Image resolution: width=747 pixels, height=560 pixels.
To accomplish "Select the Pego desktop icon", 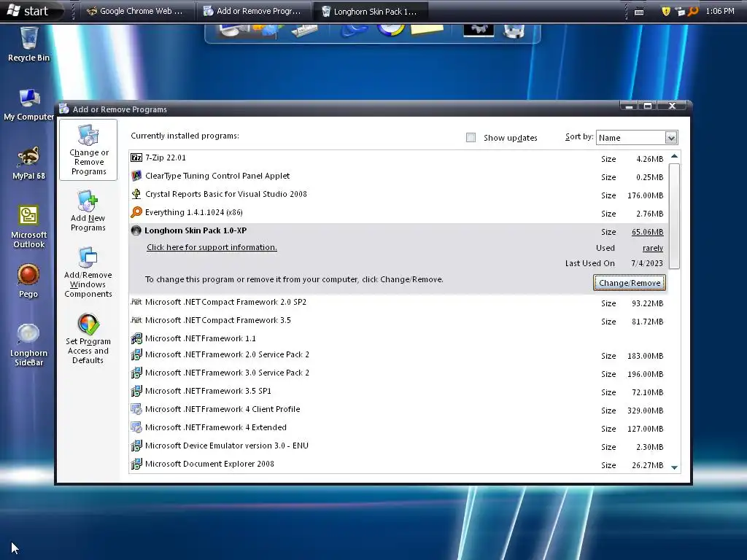I will (28, 281).
